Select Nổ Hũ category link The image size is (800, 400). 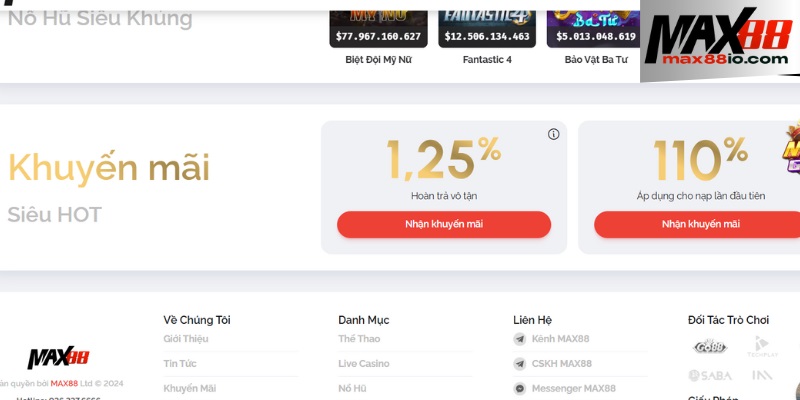point(352,388)
